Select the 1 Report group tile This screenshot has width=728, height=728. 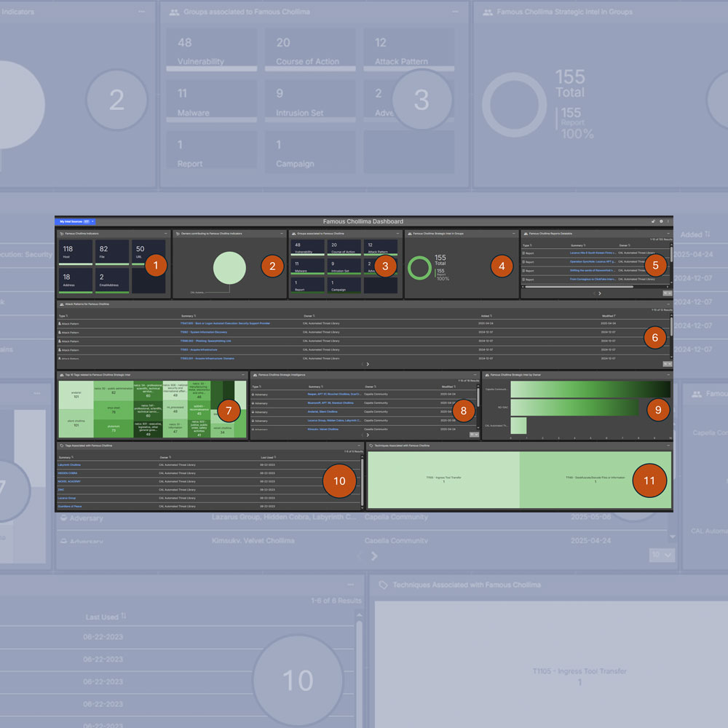[307, 285]
